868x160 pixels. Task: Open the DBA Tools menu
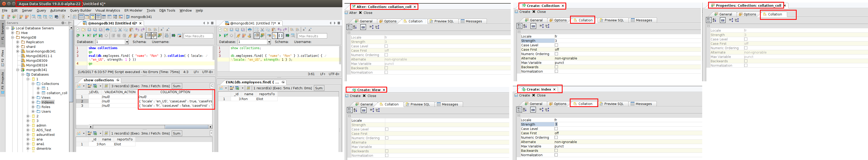click(167, 11)
